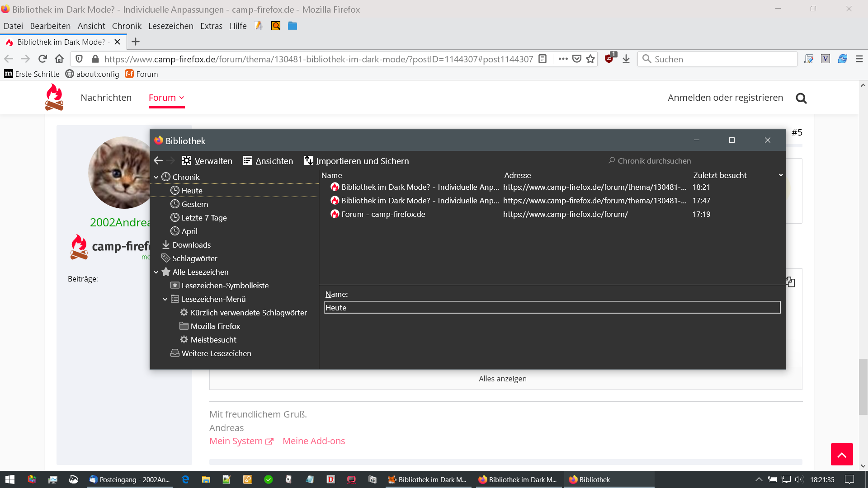Viewport: 868px width, 488px height.
Task: Save page to Pocket
Action: pyautogui.click(x=577, y=59)
